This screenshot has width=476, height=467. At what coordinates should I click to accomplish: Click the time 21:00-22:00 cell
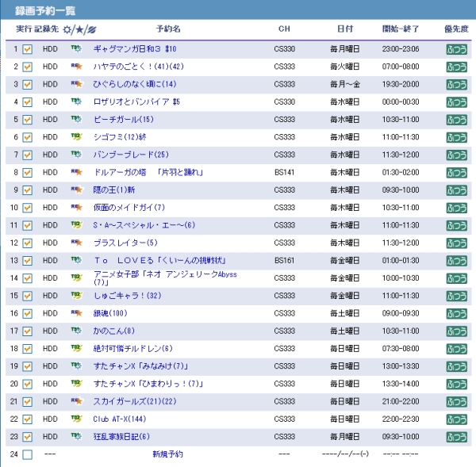401,401
